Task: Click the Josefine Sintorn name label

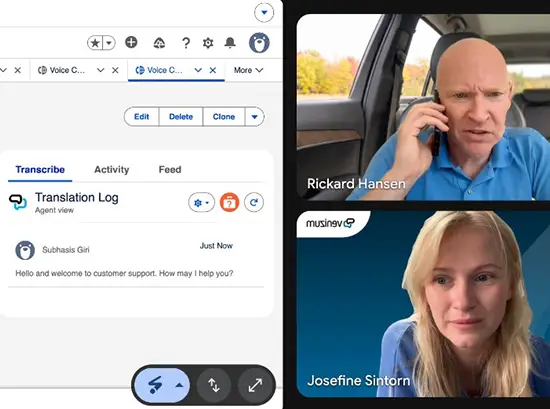Action: coord(358,381)
